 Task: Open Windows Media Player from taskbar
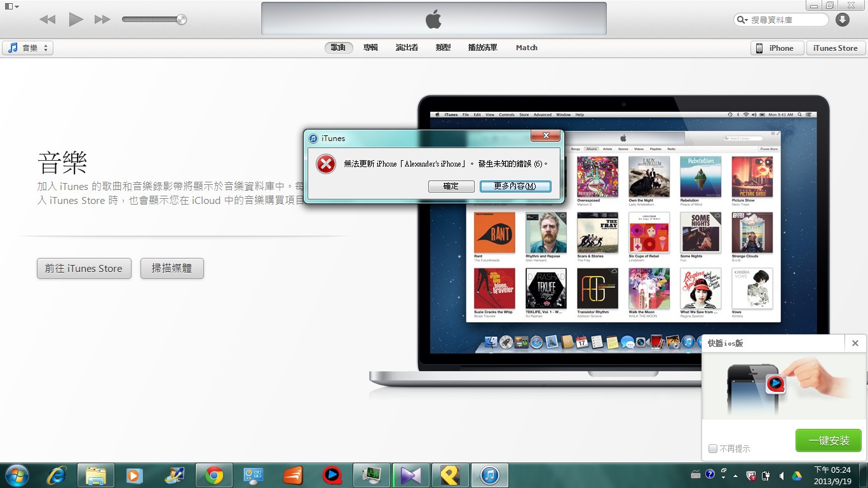pyautogui.click(x=134, y=475)
